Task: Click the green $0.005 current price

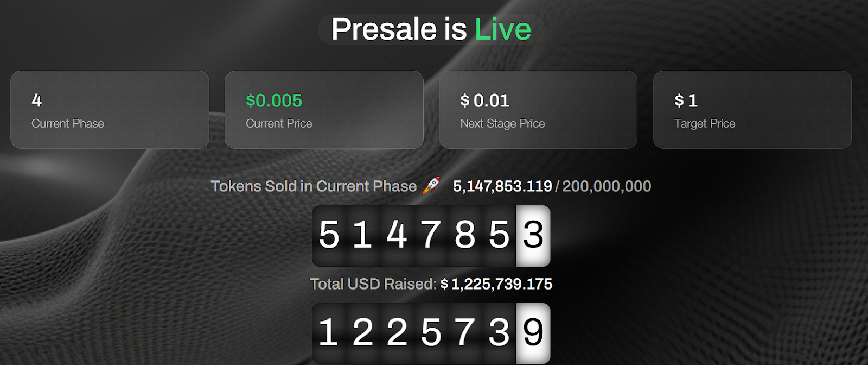Action: pyautogui.click(x=274, y=100)
